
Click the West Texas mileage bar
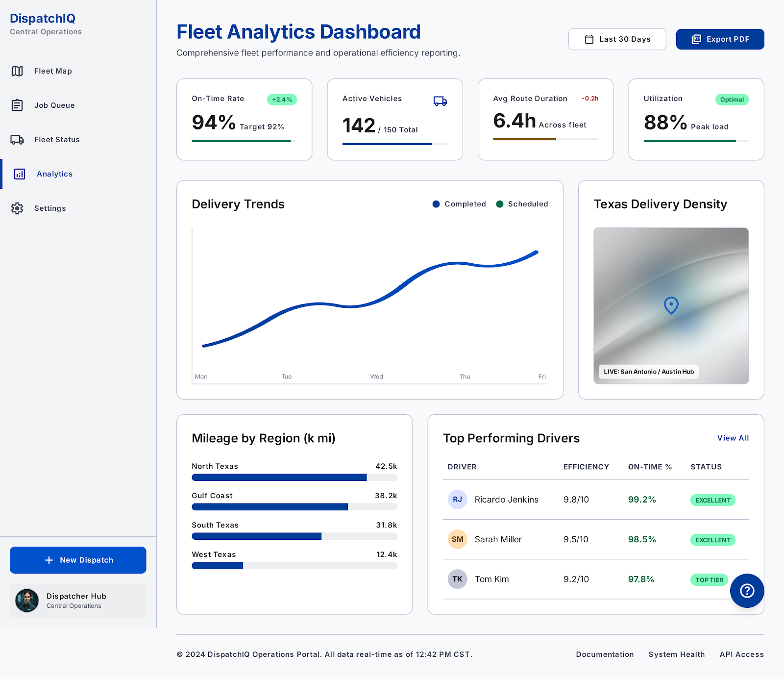click(294, 566)
